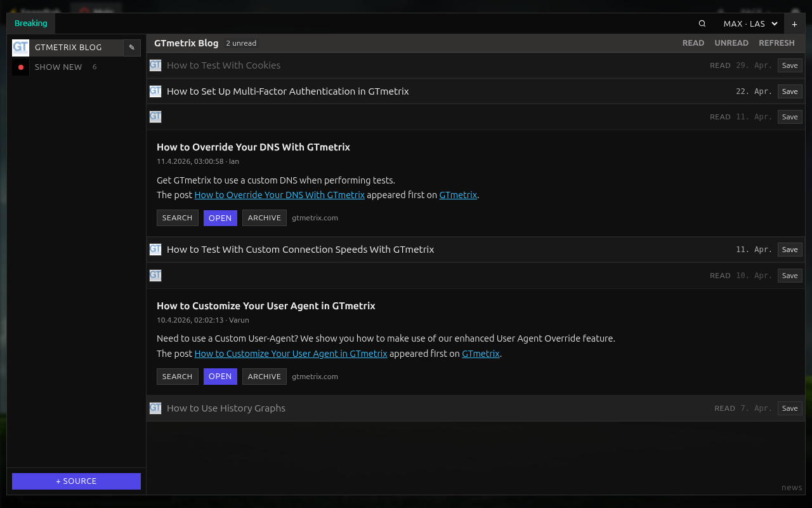The height and width of the screenshot is (508, 812).
Task: Click the READ status on the 7. Apr. row
Action: [724, 408]
